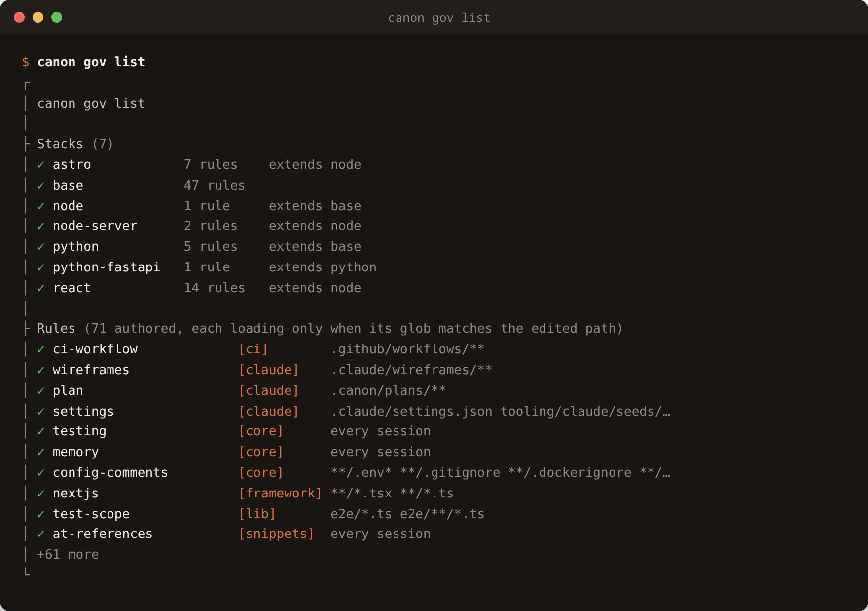Click the checkmark beside react stack
Viewport: 868px width, 611px height.
pos(41,288)
